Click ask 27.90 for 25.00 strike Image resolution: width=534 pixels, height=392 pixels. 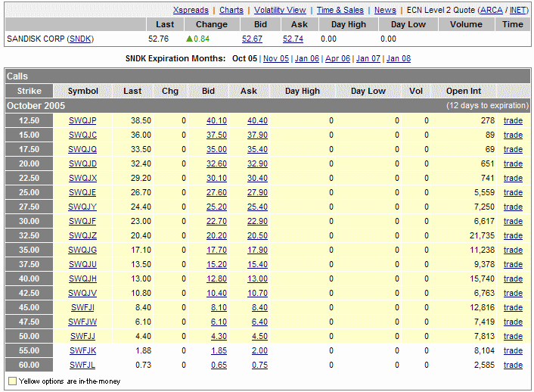257,192
